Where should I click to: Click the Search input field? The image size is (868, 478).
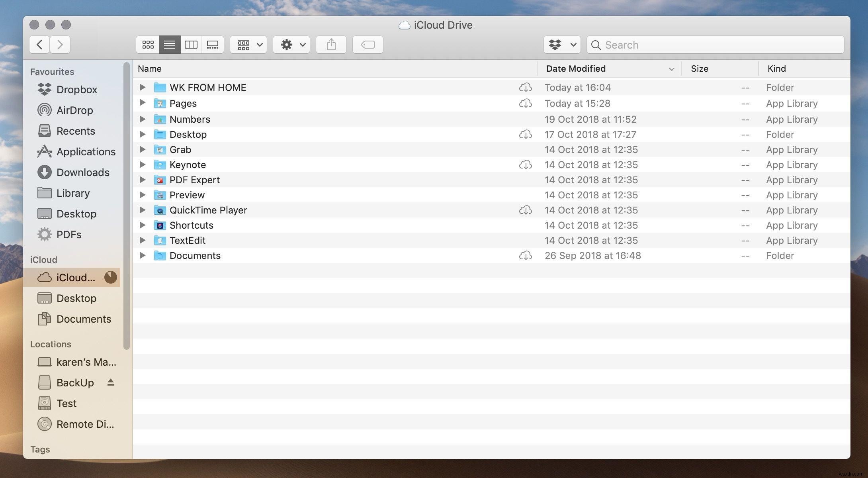(716, 44)
